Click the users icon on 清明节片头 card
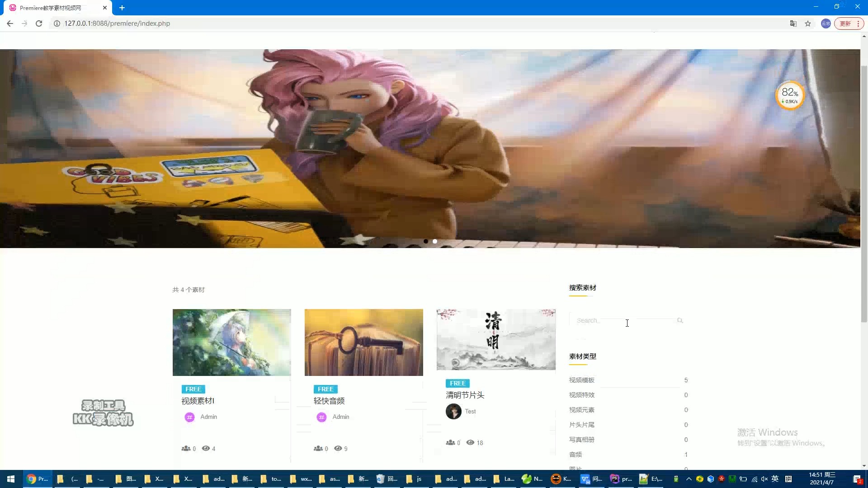The height and width of the screenshot is (488, 868). 450,442
